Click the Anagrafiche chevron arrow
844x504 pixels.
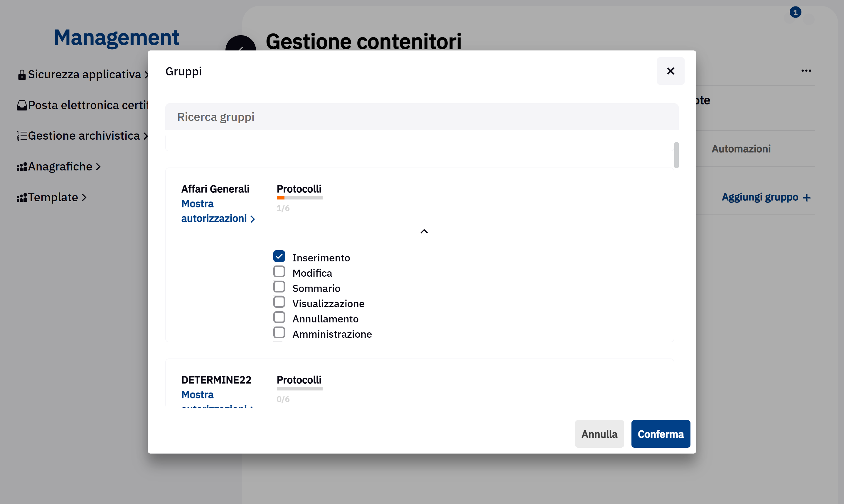98,167
